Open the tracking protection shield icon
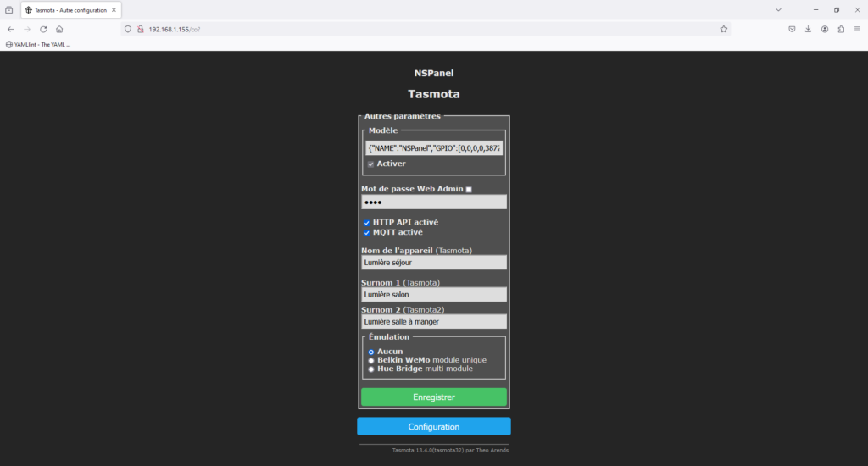Screen dimensions: 868x466 [128, 30]
